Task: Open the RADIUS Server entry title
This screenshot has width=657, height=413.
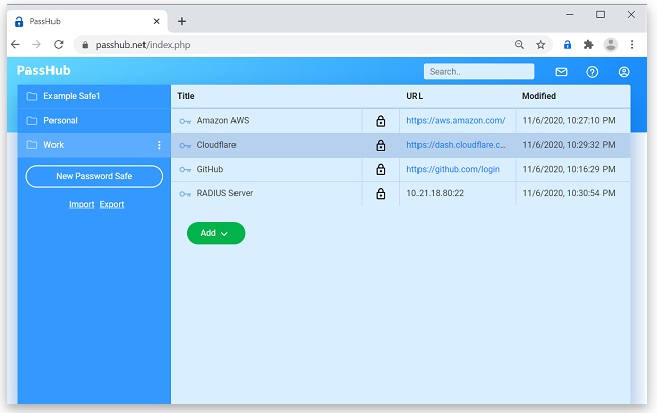Action: [x=225, y=193]
